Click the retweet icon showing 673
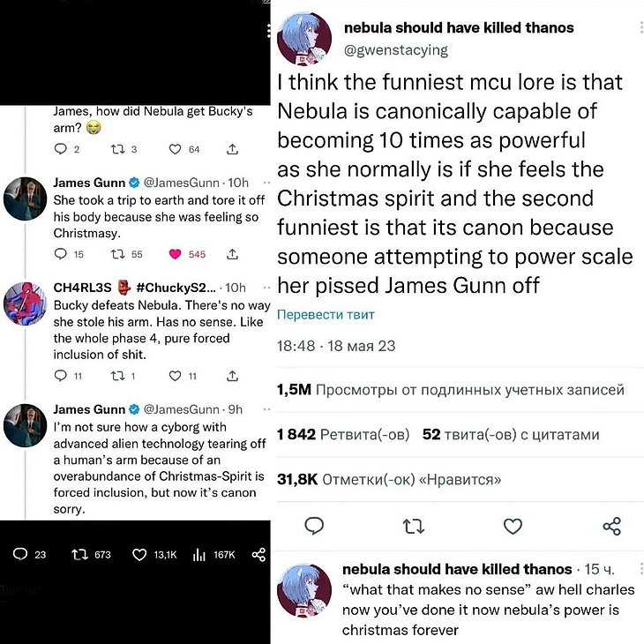This screenshot has width=644, height=644. (x=79, y=554)
